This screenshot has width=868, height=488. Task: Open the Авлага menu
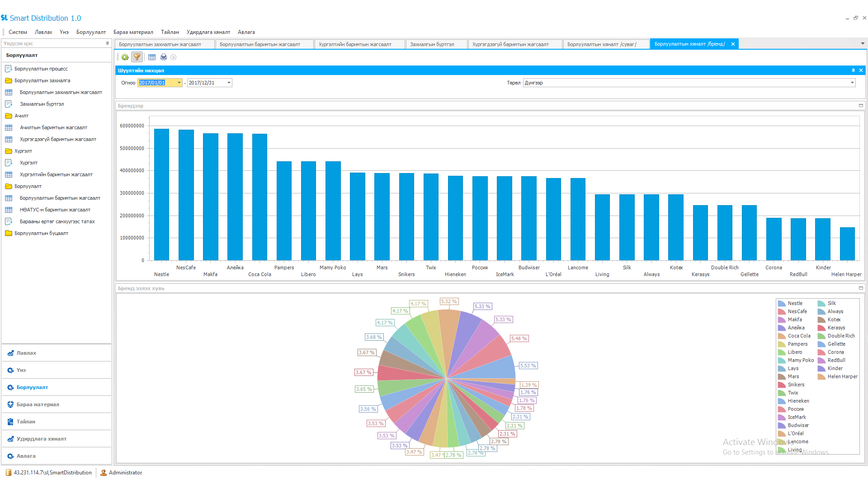click(246, 32)
